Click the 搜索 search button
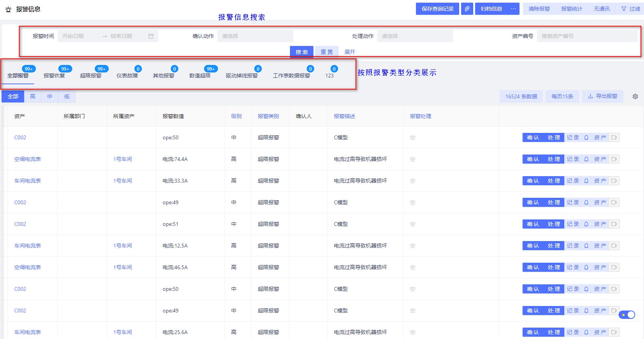The image size is (644, 339). 302,52
